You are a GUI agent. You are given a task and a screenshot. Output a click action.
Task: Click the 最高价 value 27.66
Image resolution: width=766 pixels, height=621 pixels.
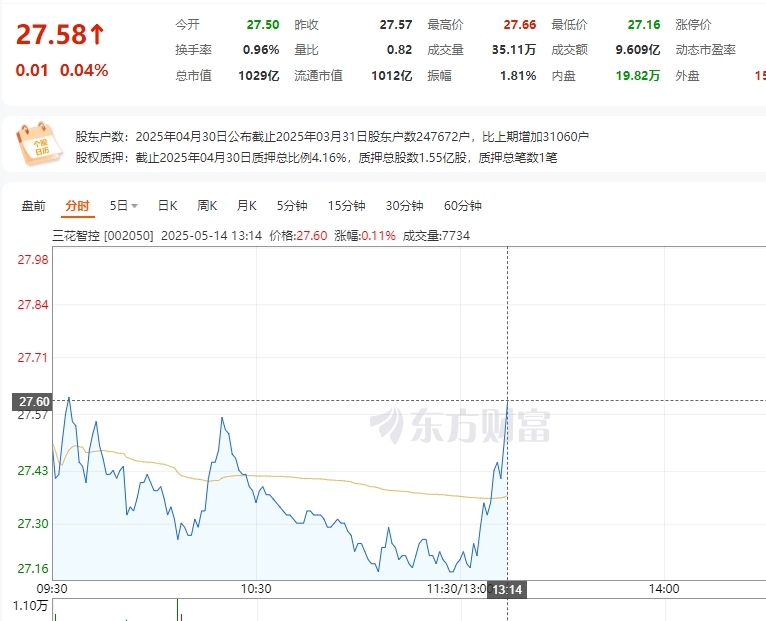520,24
